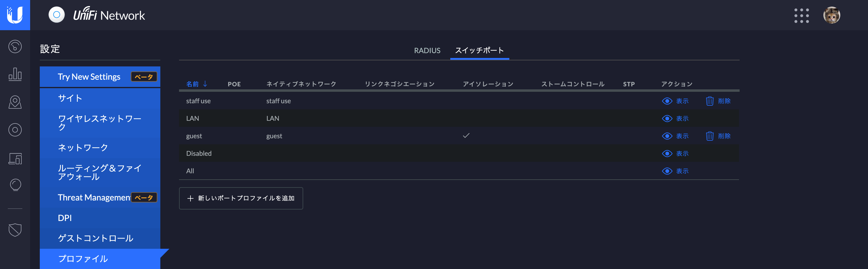Image resolution: width=868 pixels, height=269 pixels.
Task: Click trash icon for guest profile
Action: point(710,136)
